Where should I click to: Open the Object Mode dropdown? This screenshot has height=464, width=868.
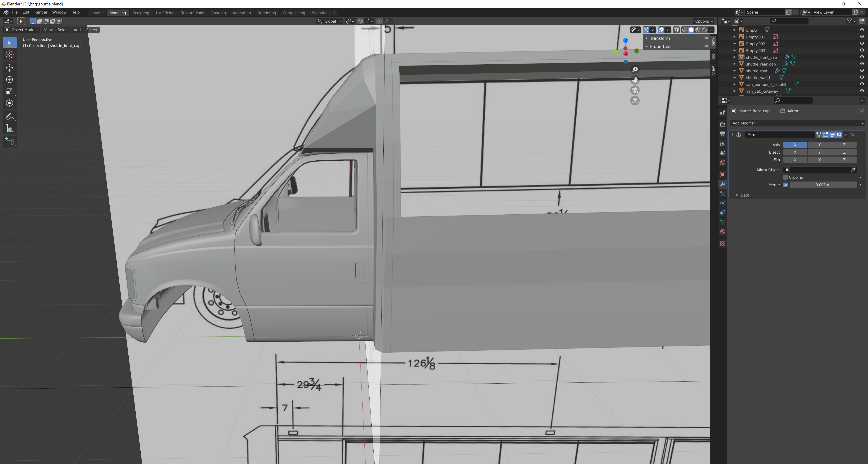click(22, 30)
